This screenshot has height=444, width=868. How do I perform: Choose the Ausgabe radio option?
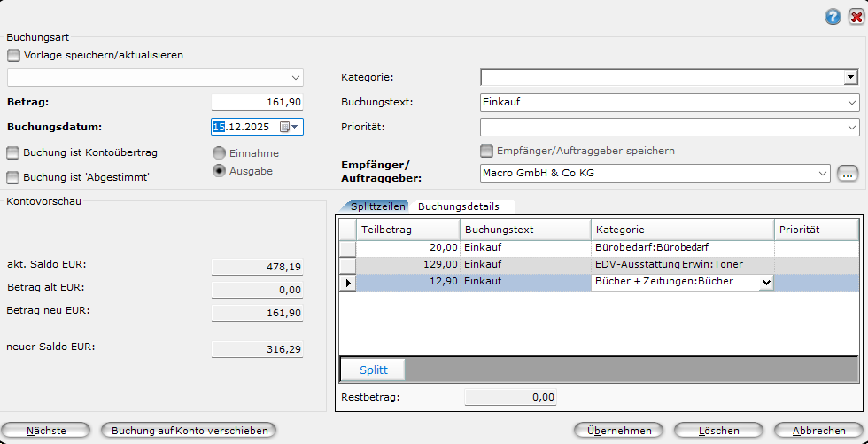click(x=219, y=171)
